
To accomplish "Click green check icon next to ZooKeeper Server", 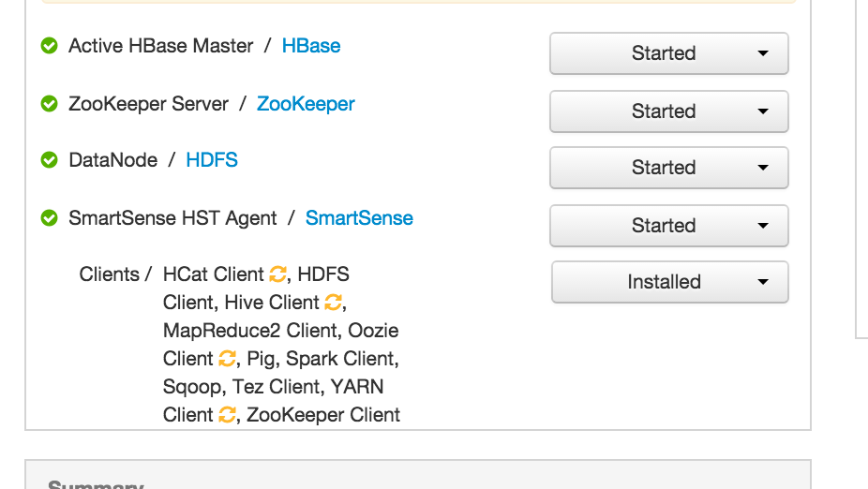I will pyautogui.click(x=50, y=104).
